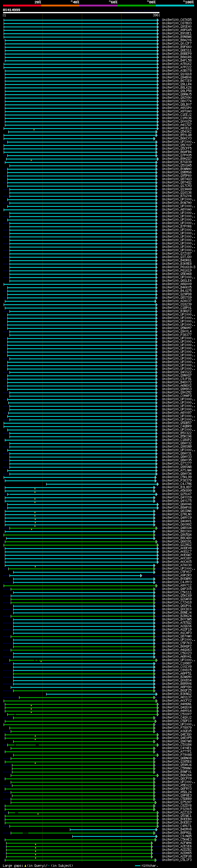Select hit label UniRef100_B8A2Y6

(x=177, y=40)
